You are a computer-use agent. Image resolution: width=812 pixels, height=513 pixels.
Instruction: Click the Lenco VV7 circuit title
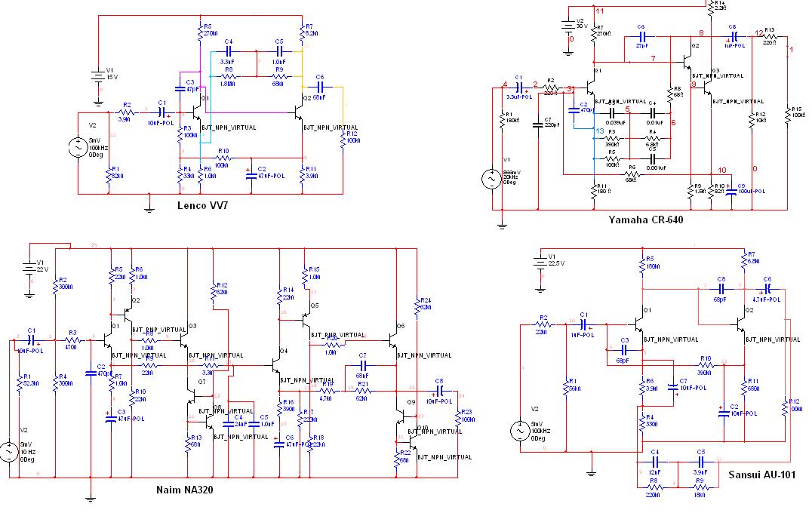pos(202,205)
